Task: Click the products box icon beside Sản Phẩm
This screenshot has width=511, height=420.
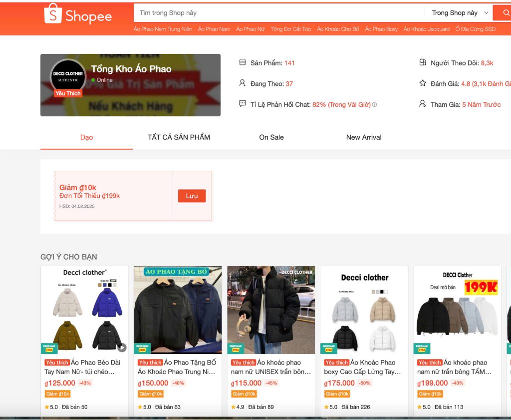Action: 243,62
